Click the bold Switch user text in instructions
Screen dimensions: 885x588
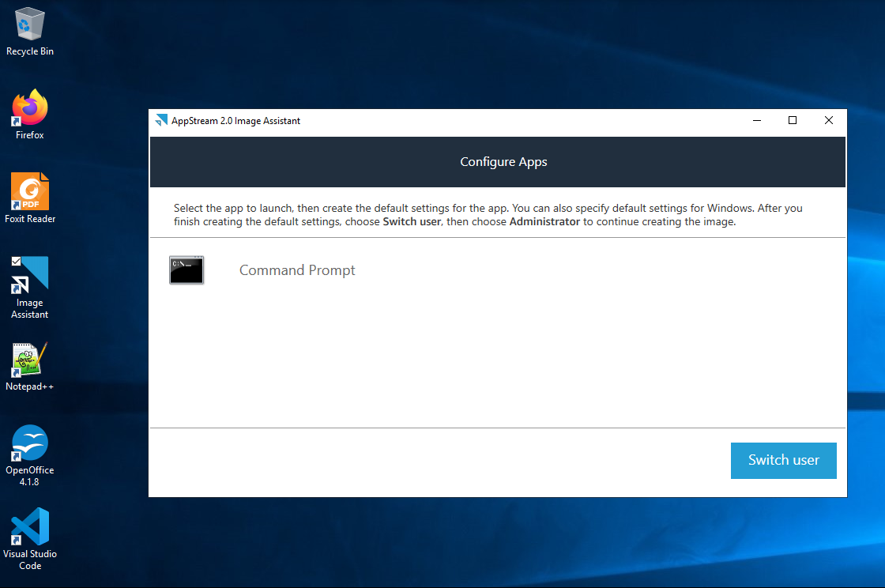coord(412,221)
